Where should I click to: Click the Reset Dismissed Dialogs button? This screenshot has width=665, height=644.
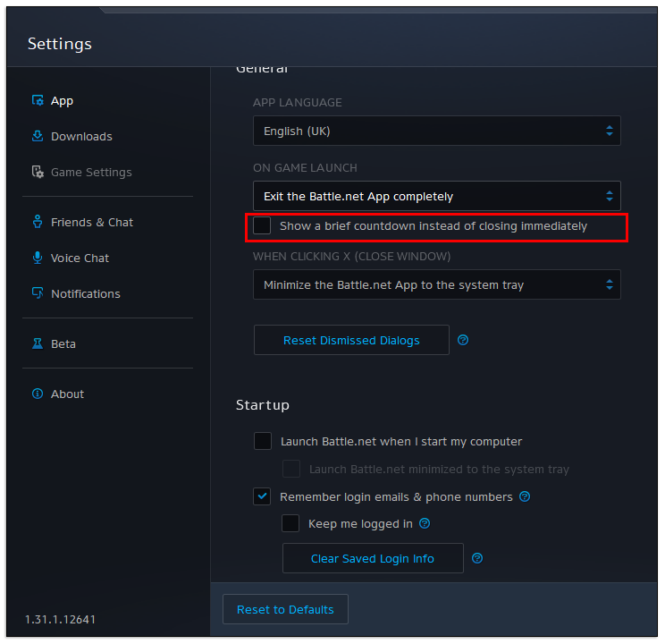pyautogui.click(x=351, y=340)
